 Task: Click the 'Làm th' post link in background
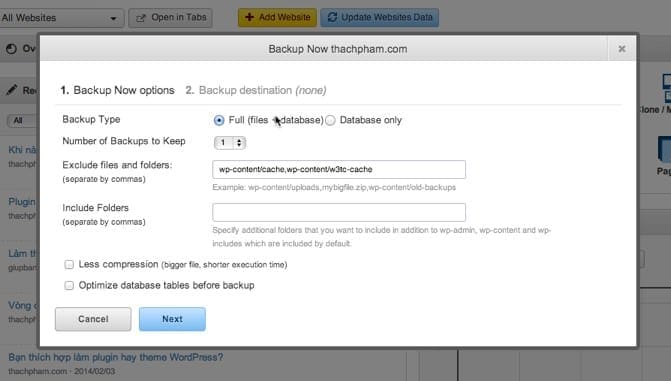pyautogui.click(x=23, y=253)
